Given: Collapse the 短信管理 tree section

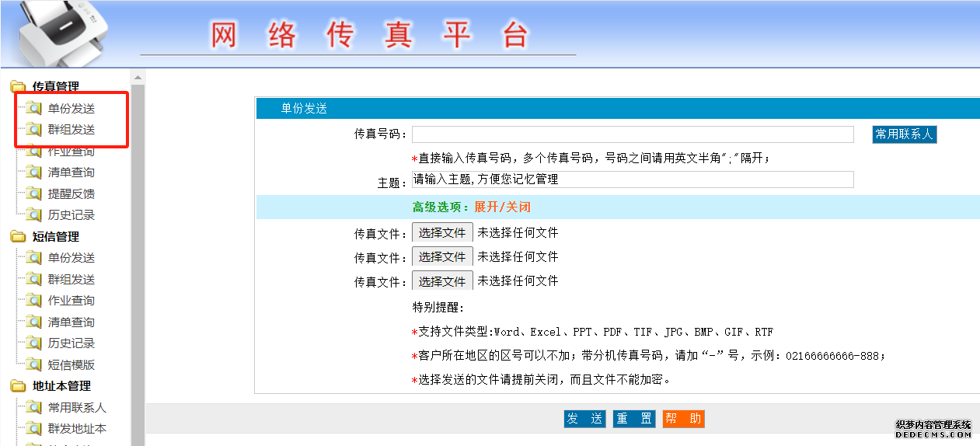Looking at the screenshot, I should point(55,237).
